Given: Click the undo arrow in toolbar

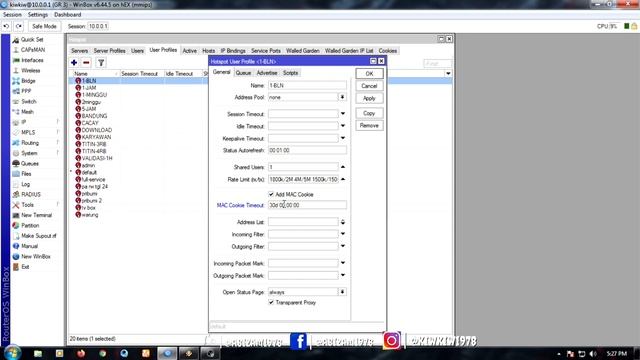Looking at the screenshot, I should (6, 26).
